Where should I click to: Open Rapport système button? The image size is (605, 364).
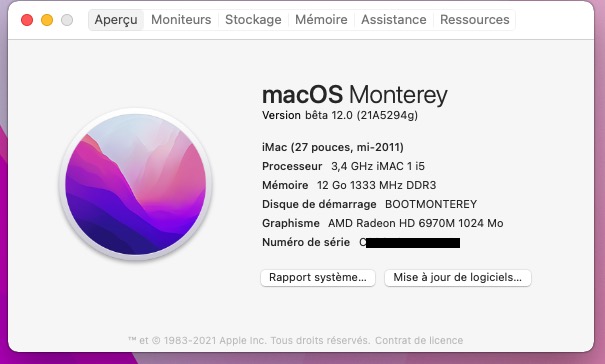pos(318,278)
